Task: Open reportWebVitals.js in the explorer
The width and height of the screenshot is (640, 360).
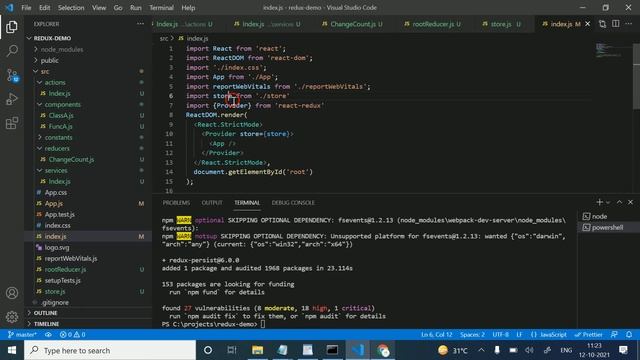Action: [x=88, y=258]
